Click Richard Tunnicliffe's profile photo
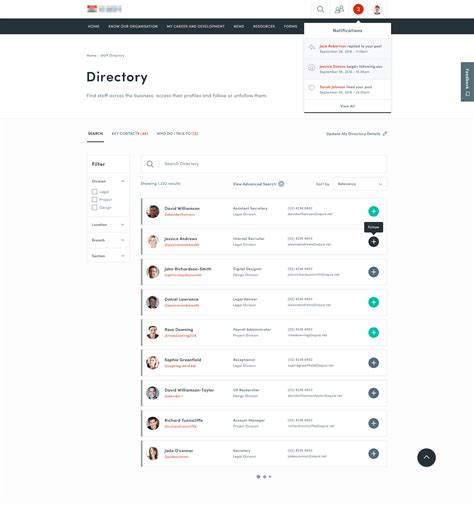The height and width of the screenshot is (505, 474). pyautogui.click(x=153, y=423)
